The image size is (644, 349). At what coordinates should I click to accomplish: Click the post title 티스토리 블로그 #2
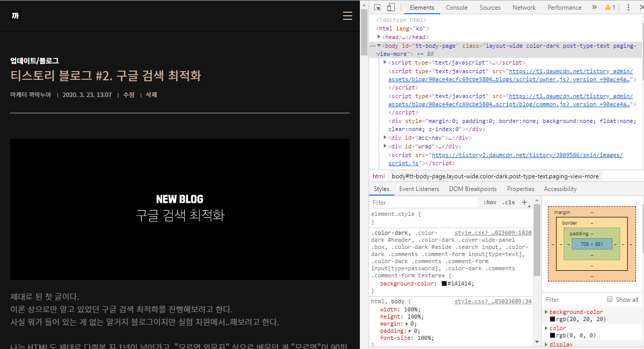coord(106,76)
